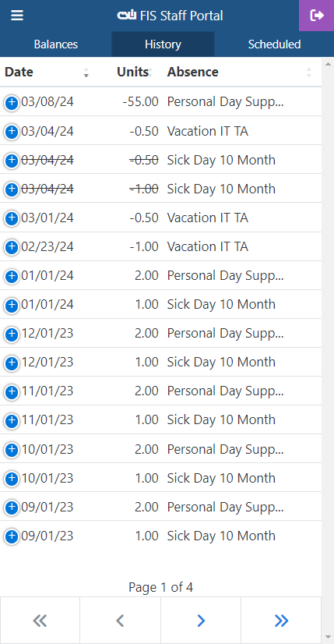Expand the 02/23/24 Vacation IT TA row
The height and width of the screenshot is (644, 334).
tap(12, 247)
